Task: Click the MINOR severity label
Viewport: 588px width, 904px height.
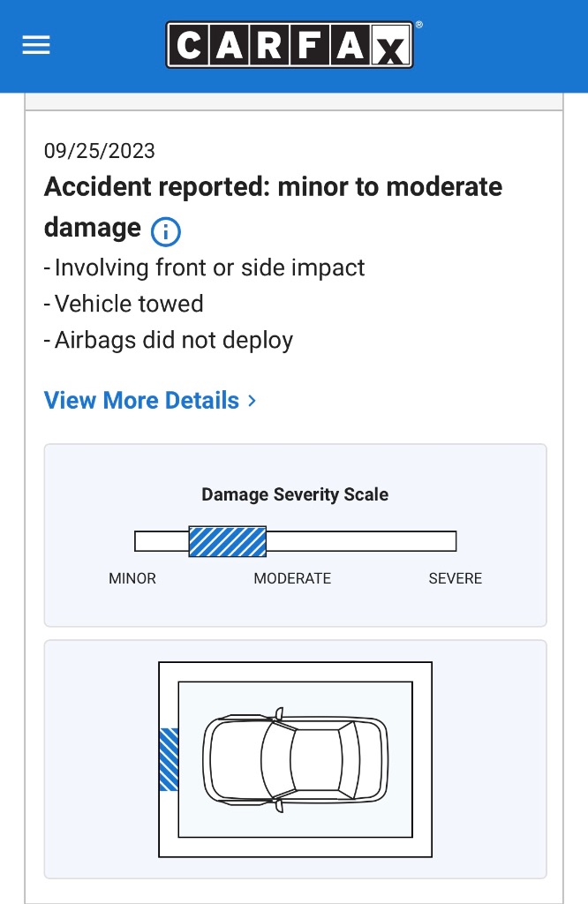Action: (132, 578)
